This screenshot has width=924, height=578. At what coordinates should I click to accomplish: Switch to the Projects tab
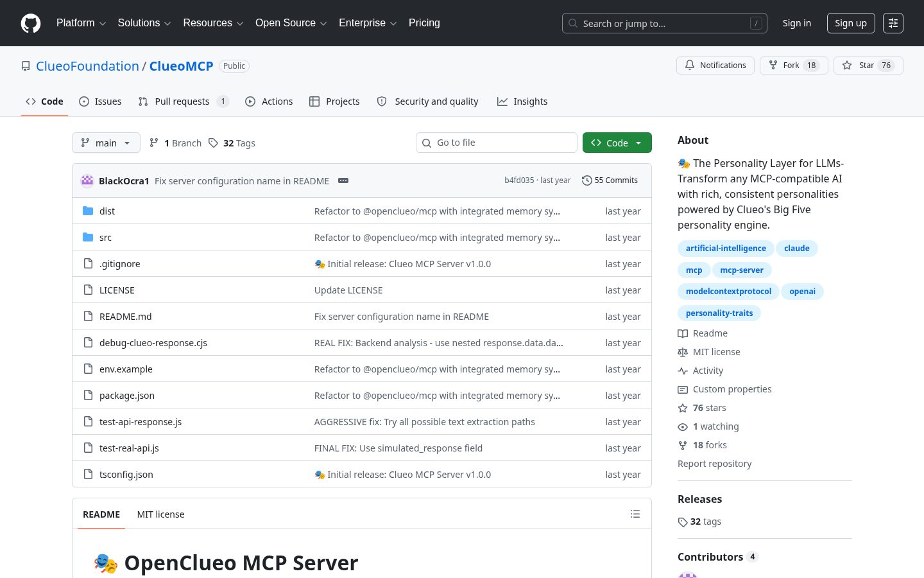(334, 101)
